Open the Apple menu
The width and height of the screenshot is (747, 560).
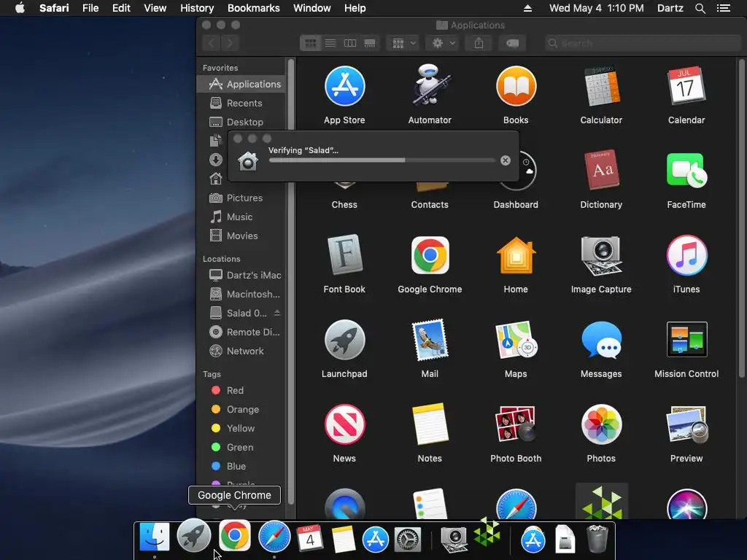click(x=20, y=8)
